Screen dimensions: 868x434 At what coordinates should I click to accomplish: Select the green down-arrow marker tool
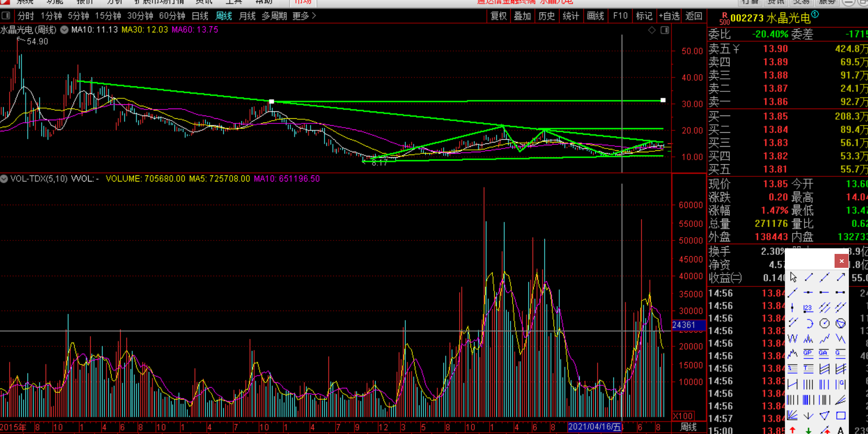(809, 430)
